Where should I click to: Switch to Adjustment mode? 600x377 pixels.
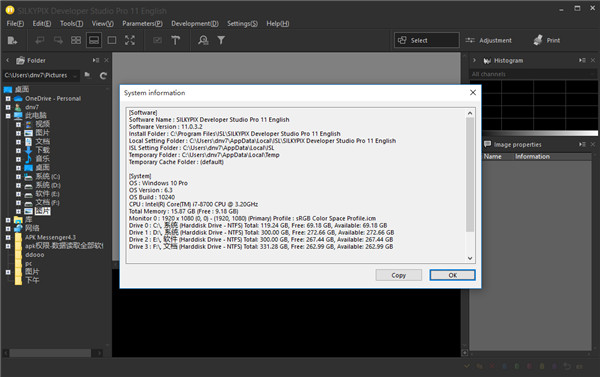[489, 40]
